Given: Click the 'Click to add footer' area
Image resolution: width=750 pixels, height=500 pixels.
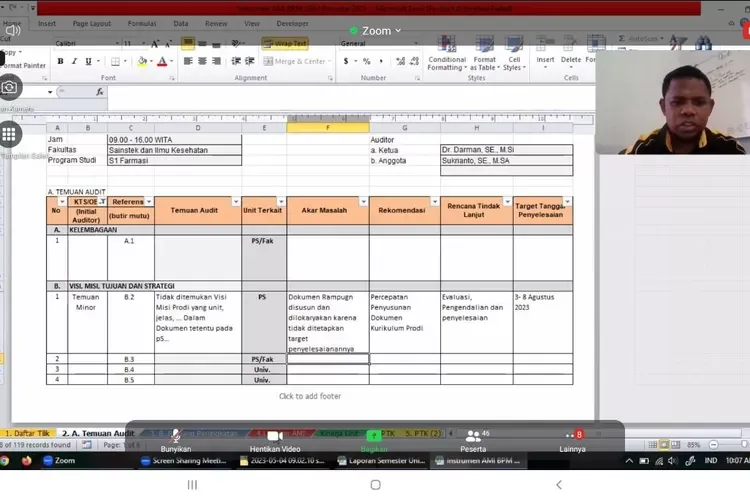Looking at the screenshot, I should click(x=309, y=396).
